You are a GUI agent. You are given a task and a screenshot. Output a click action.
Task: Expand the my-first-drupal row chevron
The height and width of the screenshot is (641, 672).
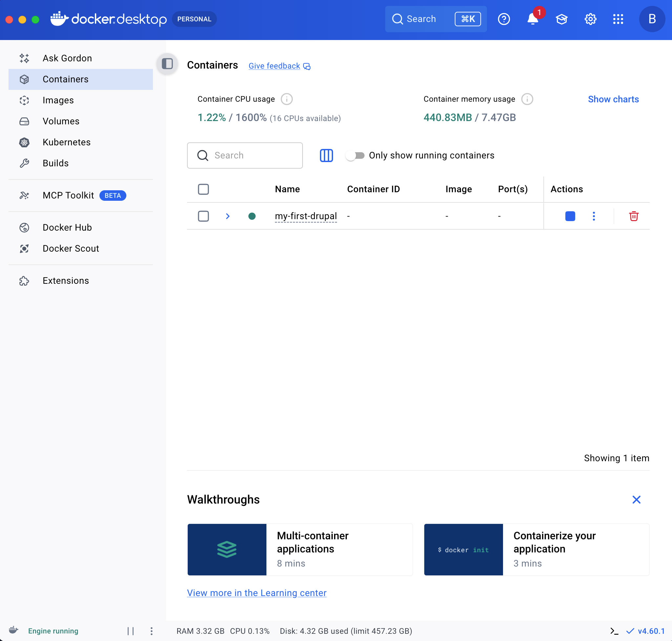228,216
